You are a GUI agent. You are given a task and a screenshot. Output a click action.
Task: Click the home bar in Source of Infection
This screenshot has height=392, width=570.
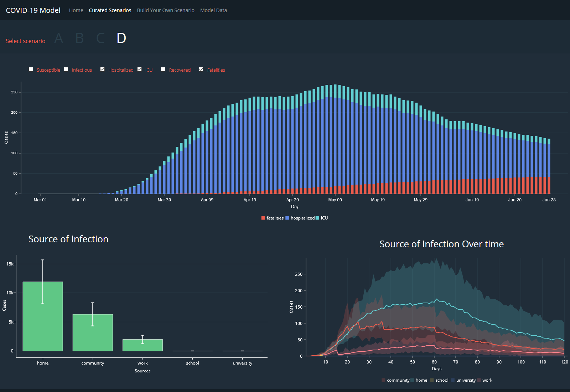[43, 321]
